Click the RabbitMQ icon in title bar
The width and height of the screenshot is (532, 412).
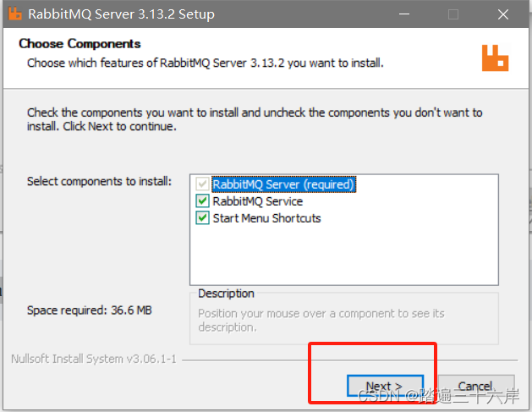coord(14,14)
